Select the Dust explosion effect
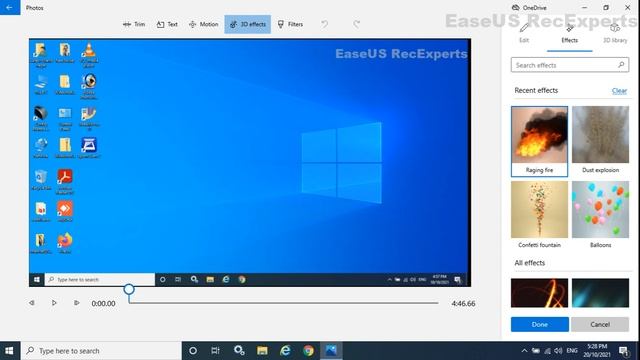This screenshot has height=360, width=640. tap(600, 141)
